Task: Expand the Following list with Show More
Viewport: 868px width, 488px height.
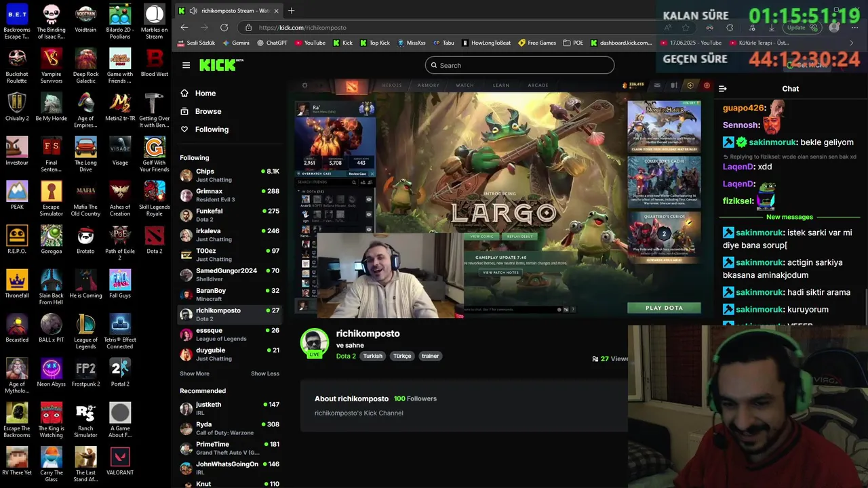Action: point(195,373)
